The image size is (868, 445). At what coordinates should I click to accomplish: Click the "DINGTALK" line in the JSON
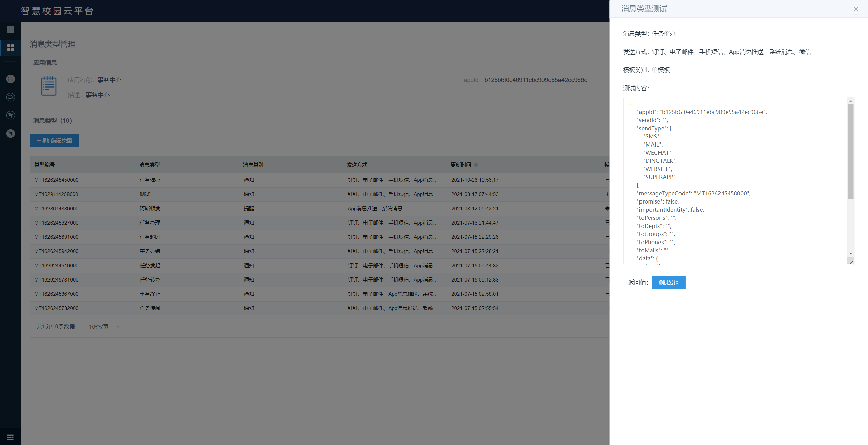(660, 161)
